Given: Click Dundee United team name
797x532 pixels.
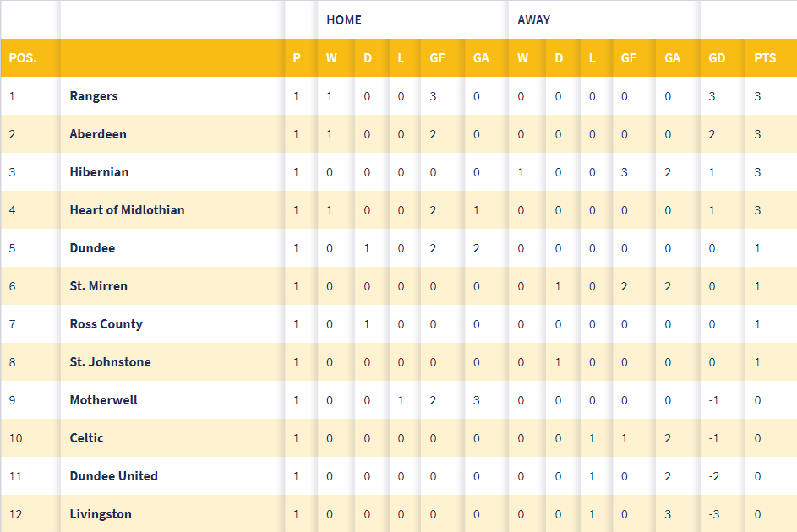Looking at the screenshot, I should 113,476.
